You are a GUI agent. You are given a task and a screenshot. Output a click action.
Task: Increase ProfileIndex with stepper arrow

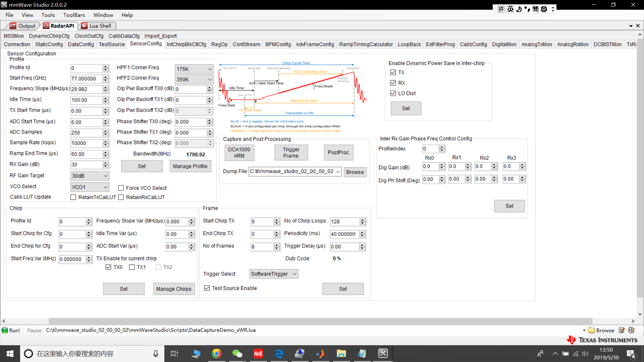tap(442, 147)
